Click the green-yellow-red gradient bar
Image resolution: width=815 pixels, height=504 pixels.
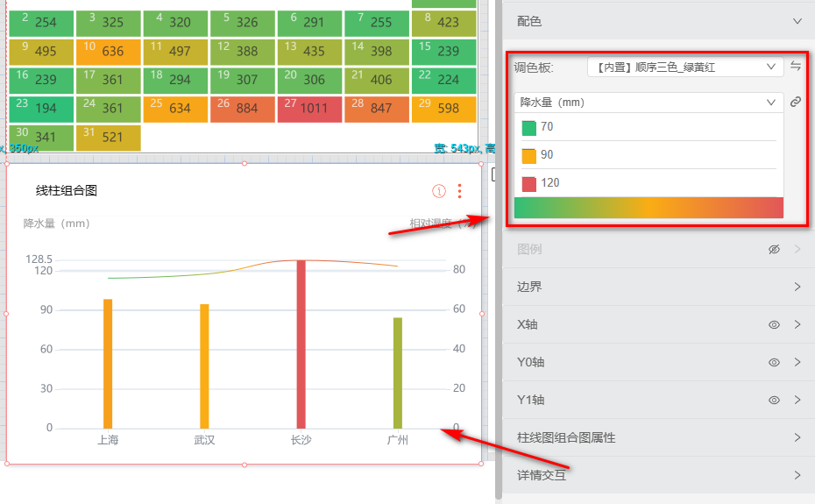coord(648,208)
